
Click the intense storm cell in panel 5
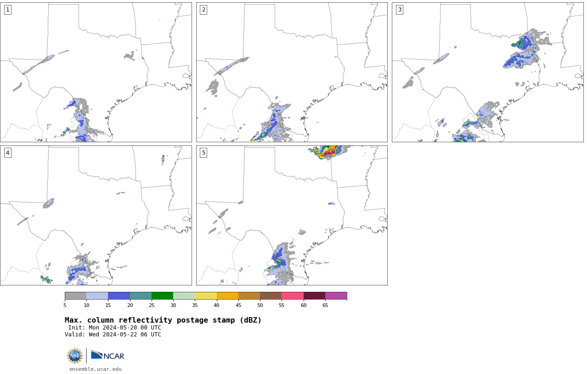coord(329,152)
